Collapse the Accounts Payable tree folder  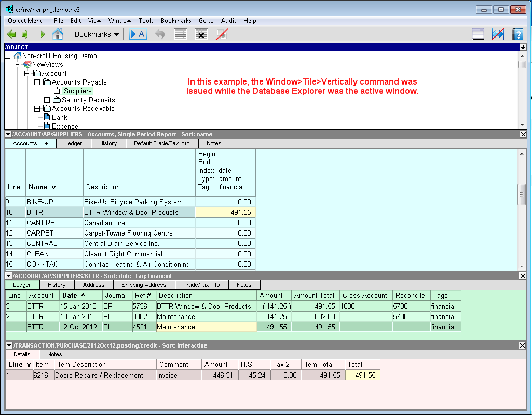[37, 82]
